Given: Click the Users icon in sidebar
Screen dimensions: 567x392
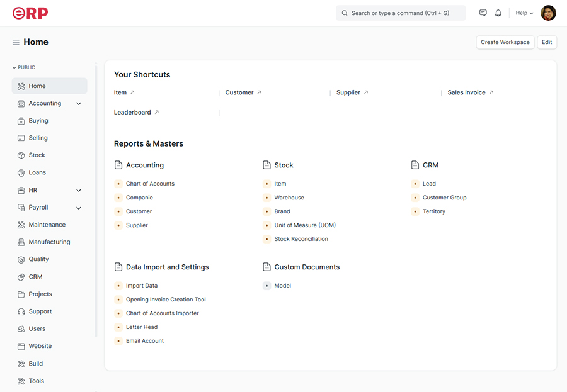Looking at the screenshot, I should pos(21,329).
